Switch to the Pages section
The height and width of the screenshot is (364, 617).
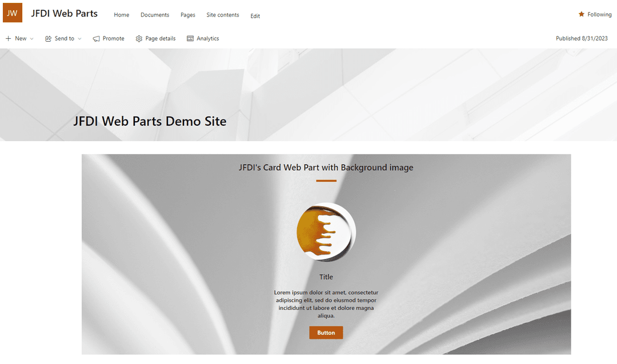click(x=187, y=15)
